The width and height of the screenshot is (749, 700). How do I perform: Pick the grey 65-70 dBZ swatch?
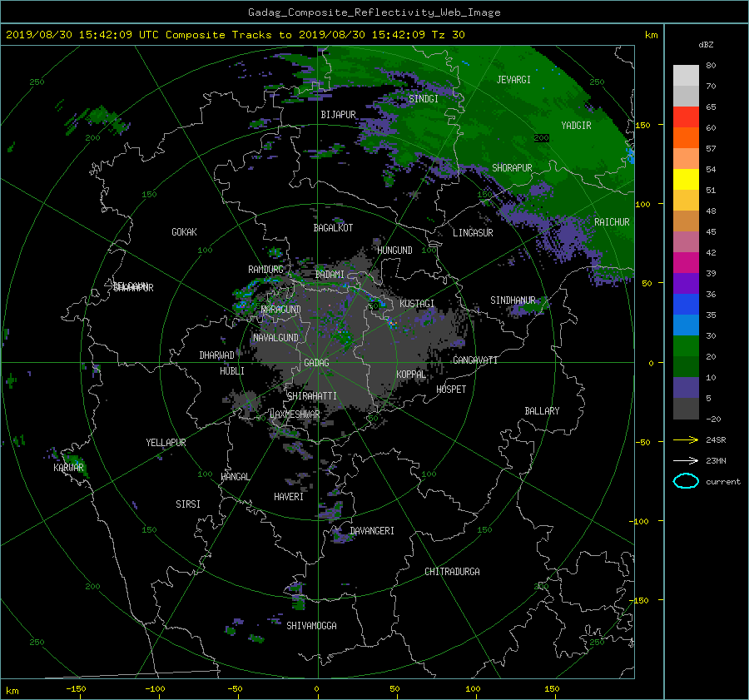[x=686, y=96]
